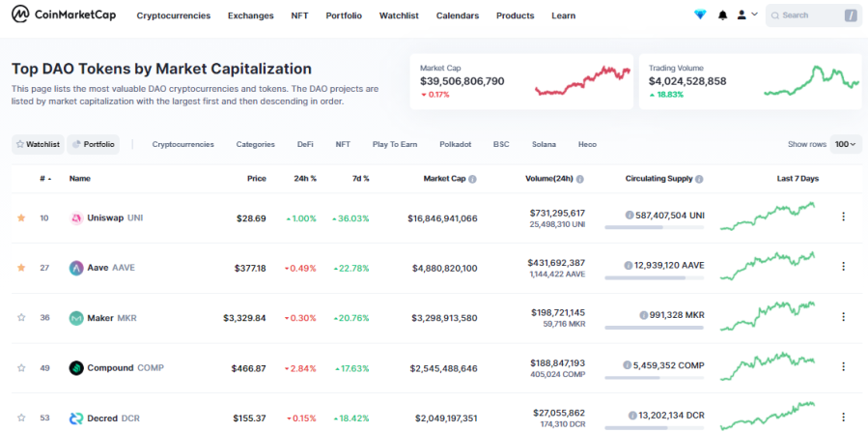Select the Categories tab
The width and height of the screenshot is (868, 433).
click(256, 144)
